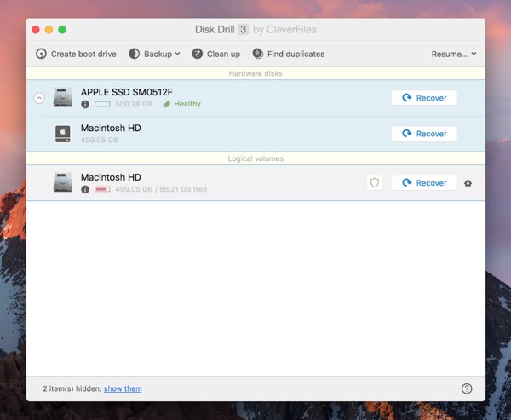Select the APPLE SSD SM0512F title

127,92
